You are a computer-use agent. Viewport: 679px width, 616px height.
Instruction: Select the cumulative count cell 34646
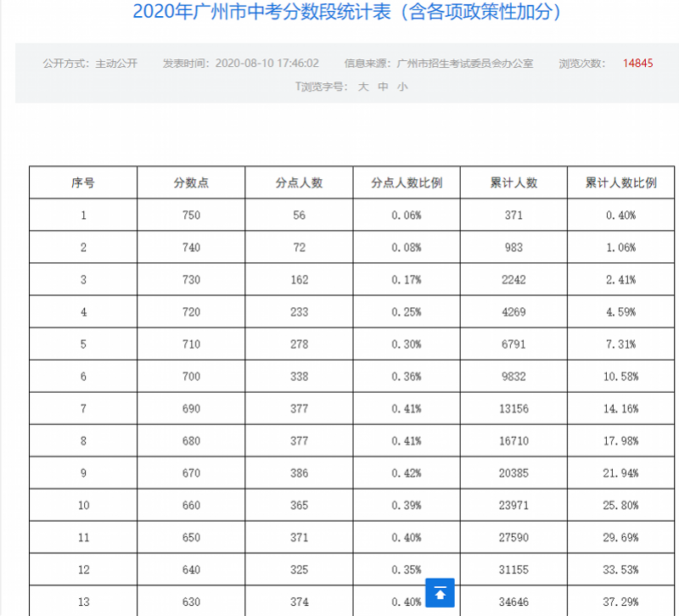point(513,602)
